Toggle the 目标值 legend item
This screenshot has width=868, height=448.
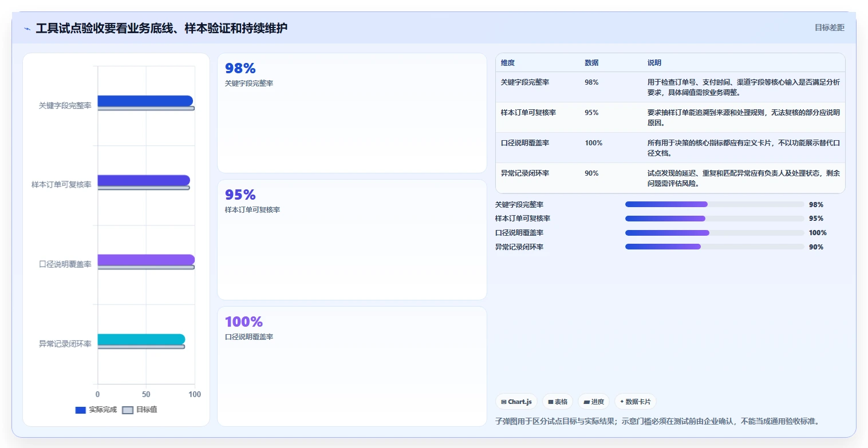(140, 410)
